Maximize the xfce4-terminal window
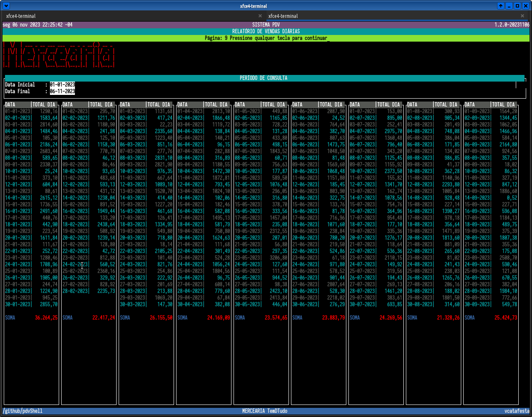The height and width of the screenshot is (417, 532). [x=517, y=6]
